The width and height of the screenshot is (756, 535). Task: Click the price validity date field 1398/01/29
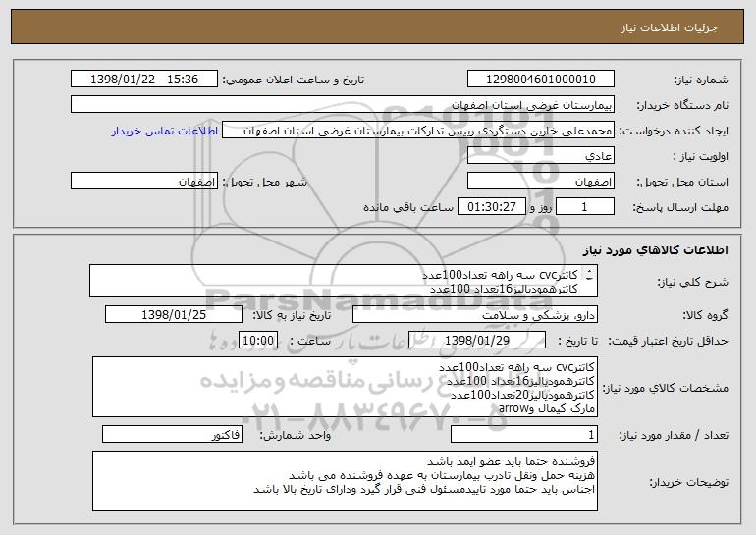477,341
